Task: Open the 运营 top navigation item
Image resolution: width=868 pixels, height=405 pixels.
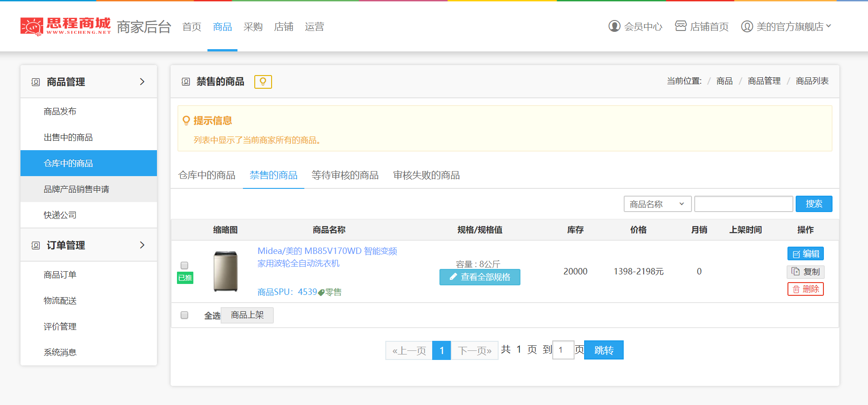Action: click(314, 27)
